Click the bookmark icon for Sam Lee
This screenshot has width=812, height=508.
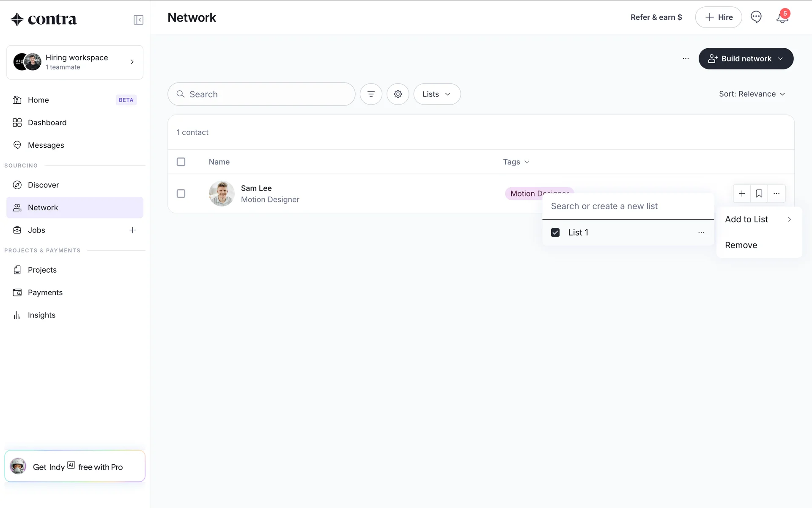[x=759, y=193]
